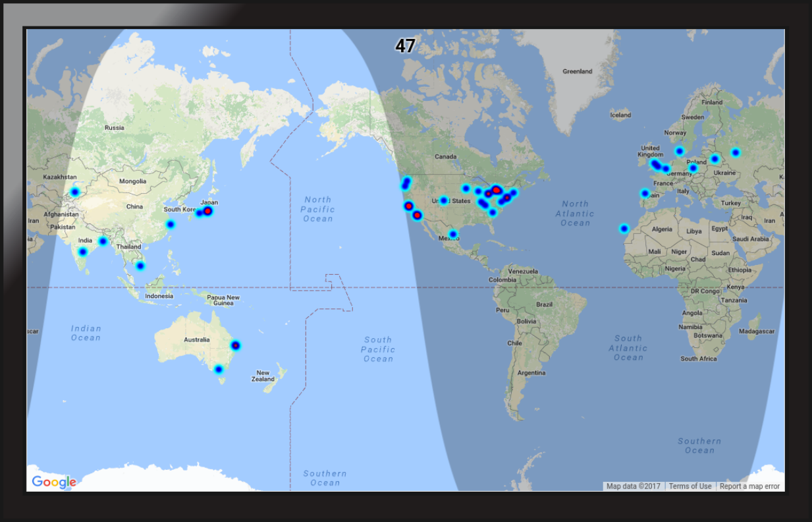The width and height of the screenshot is (812, 522).
Task: Select the heat marker over Spain
Action: tap(645, 193)
